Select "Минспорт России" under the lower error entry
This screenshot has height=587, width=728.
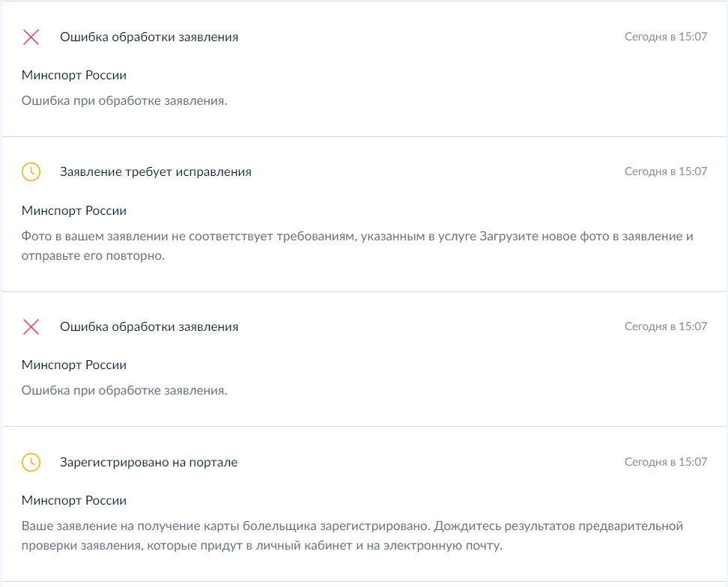[x=74, y=365]
